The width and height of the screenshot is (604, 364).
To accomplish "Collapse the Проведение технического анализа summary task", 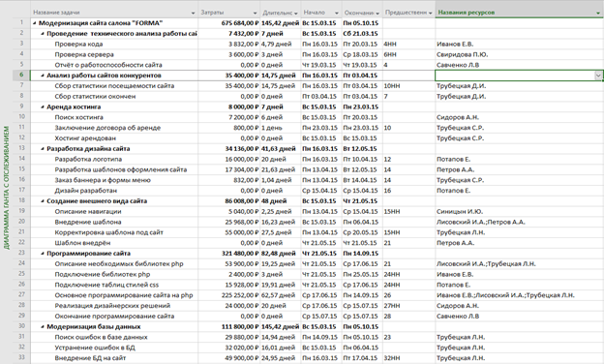I will tap(43, 34).
